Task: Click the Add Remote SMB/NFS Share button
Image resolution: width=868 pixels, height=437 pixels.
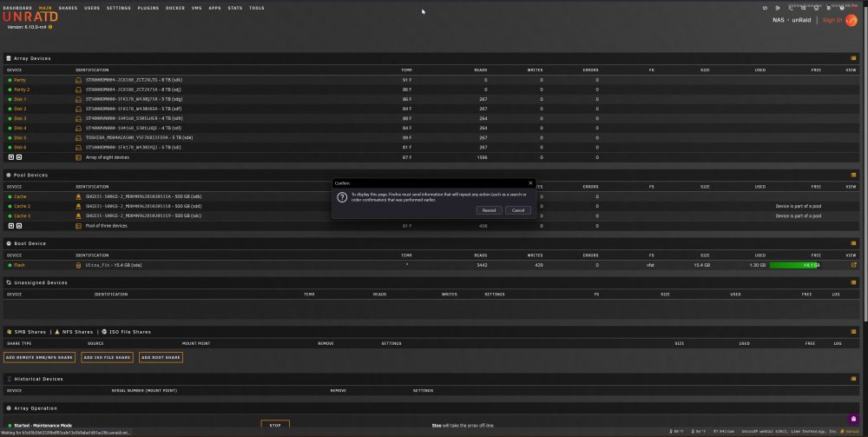Action: (39, 357)
